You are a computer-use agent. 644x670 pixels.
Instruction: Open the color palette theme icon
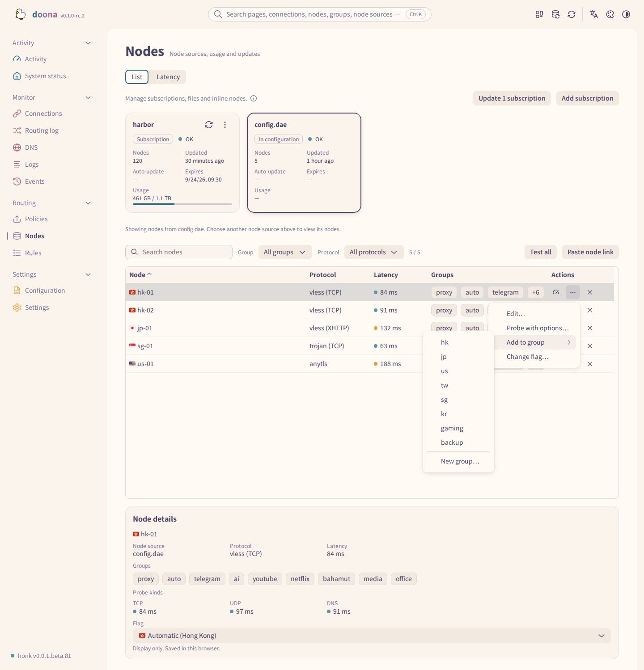[610, 14]
